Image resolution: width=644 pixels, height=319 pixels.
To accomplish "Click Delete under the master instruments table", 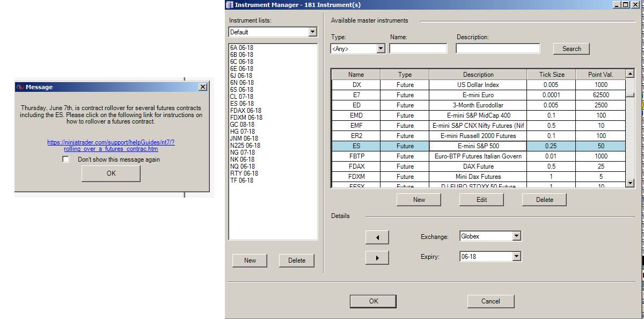I will (545, 200).
